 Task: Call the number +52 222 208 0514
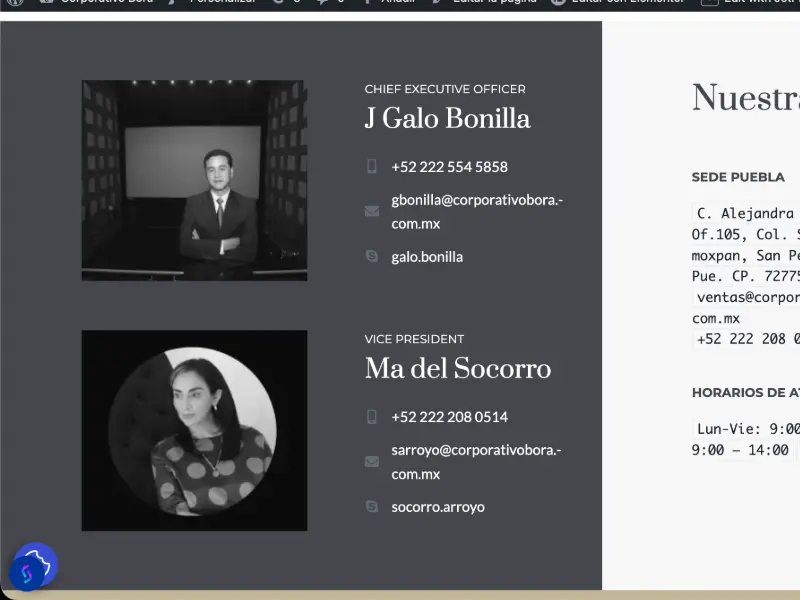pyautogui.click(x=449, y=417)
